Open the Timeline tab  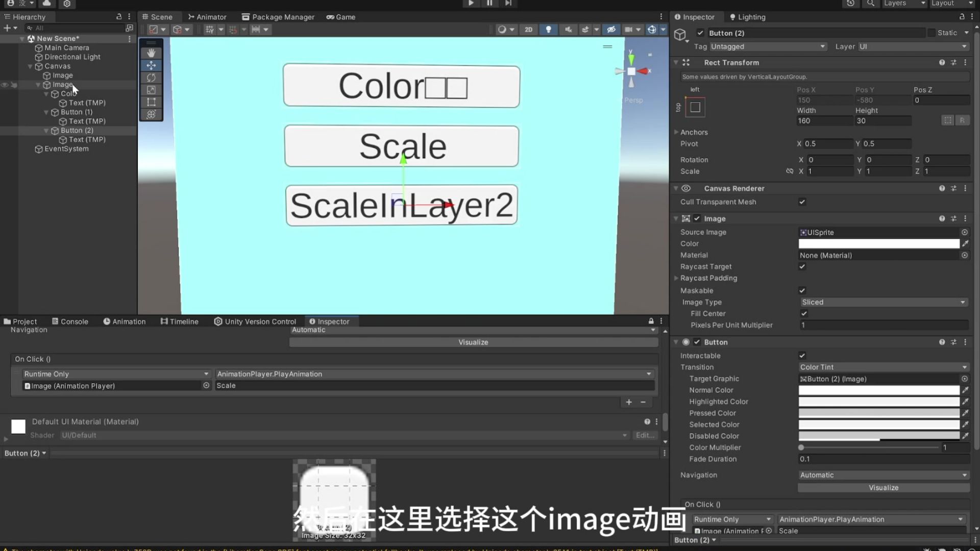pyautogui.click(x=179, y=321)
